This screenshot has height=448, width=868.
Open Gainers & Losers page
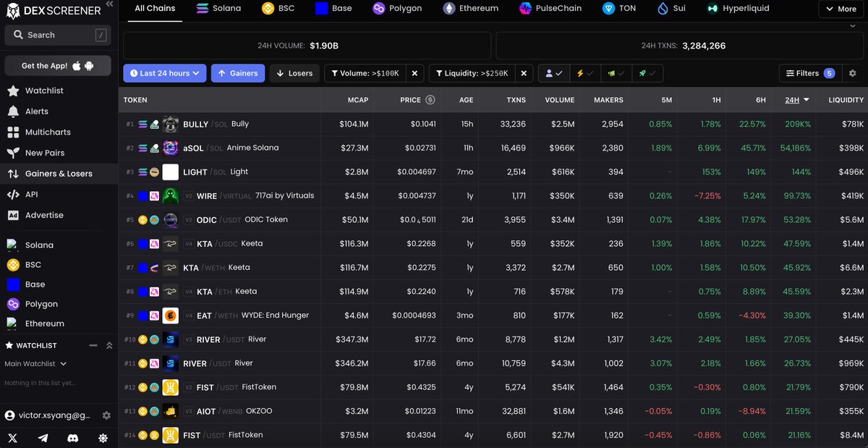pyautogui.click(x=58, y=174)
